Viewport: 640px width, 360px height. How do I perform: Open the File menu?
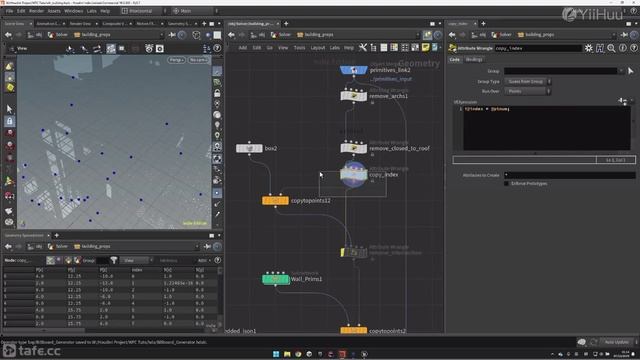(x=9, y=11)
